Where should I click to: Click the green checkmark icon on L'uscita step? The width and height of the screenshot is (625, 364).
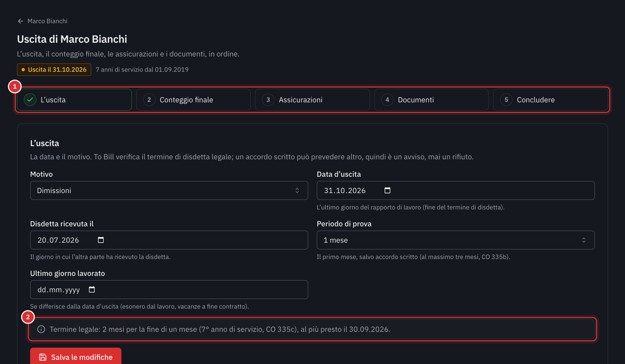pyautogui.click(x=30, y=100)
